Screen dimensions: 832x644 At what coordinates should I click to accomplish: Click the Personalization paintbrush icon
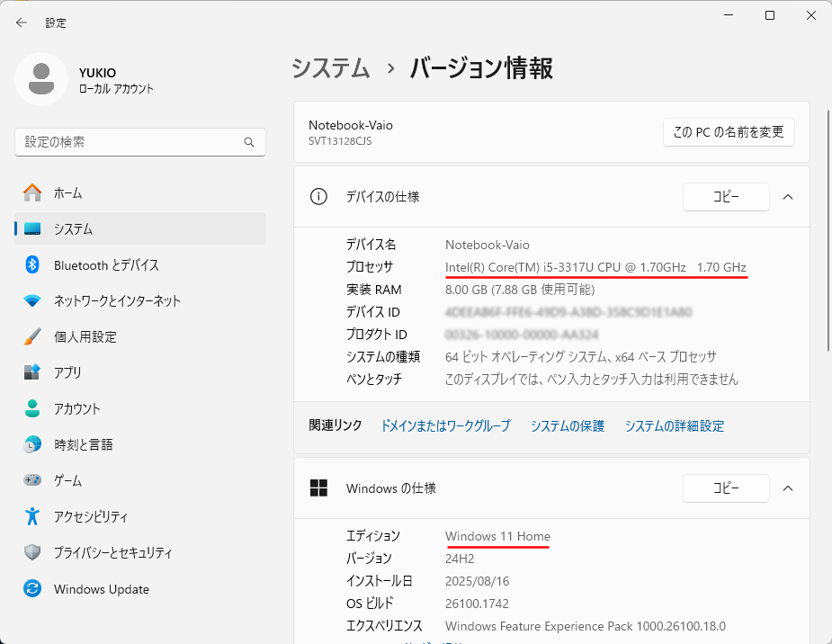(32, 336)
